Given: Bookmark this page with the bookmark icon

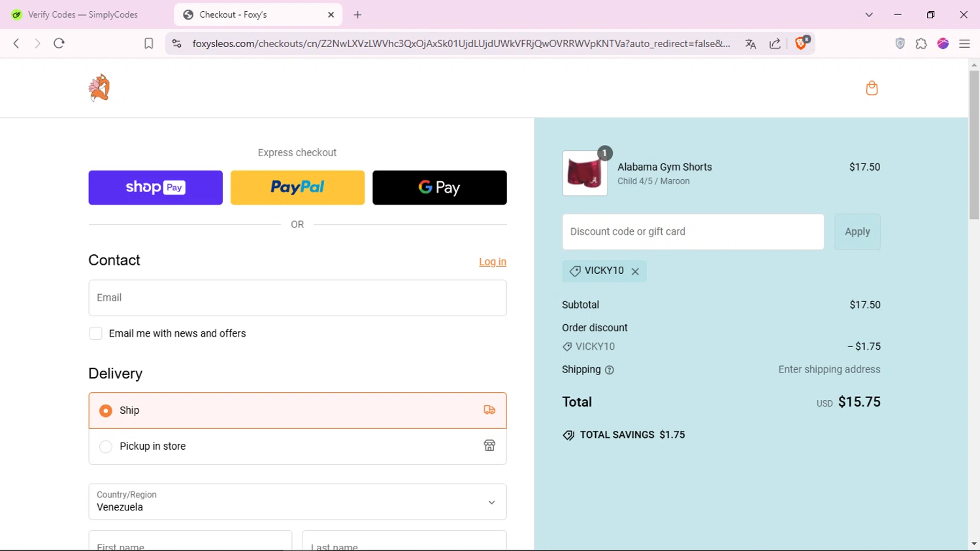Looking at the screenshot, I should (x=149, y=44).
